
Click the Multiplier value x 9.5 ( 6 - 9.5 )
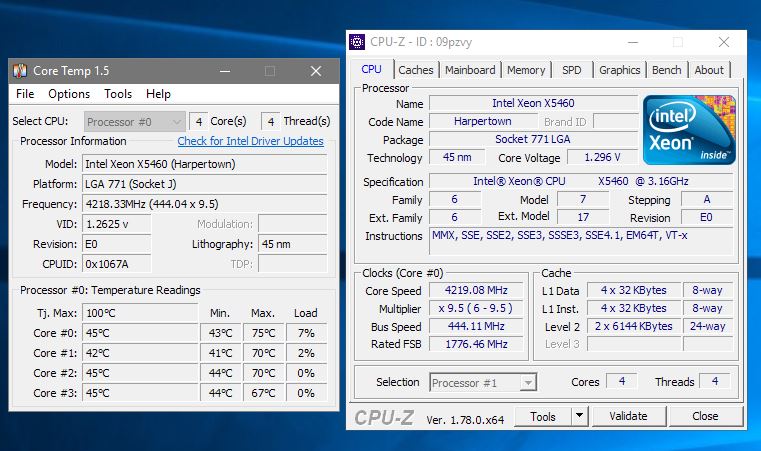476,308
